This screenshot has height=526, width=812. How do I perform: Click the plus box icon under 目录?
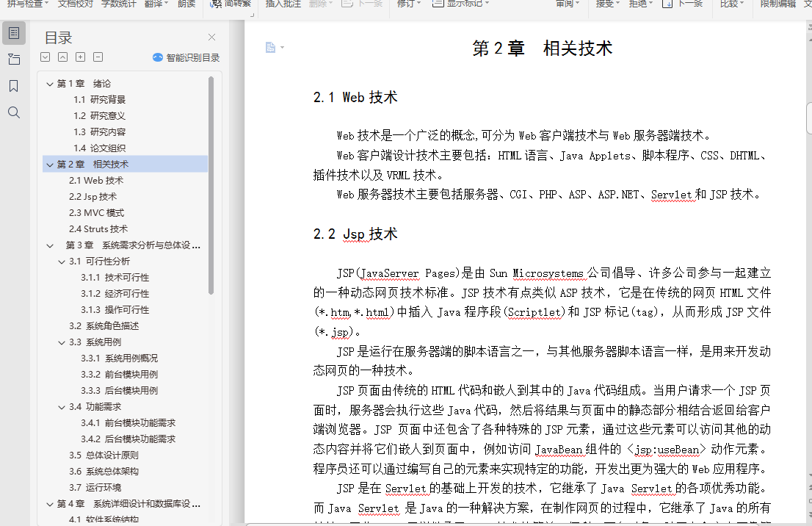point(80,57)
